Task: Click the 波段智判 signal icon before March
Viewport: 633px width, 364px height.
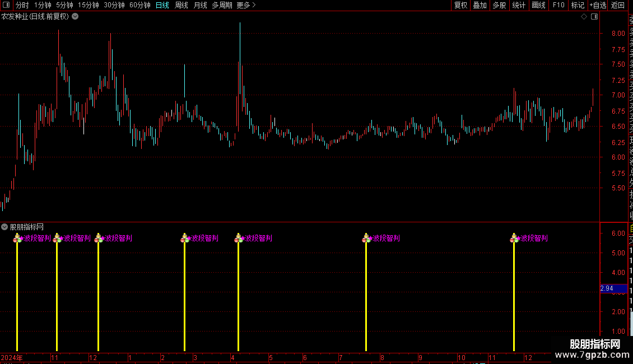Action: pos(184,238)
